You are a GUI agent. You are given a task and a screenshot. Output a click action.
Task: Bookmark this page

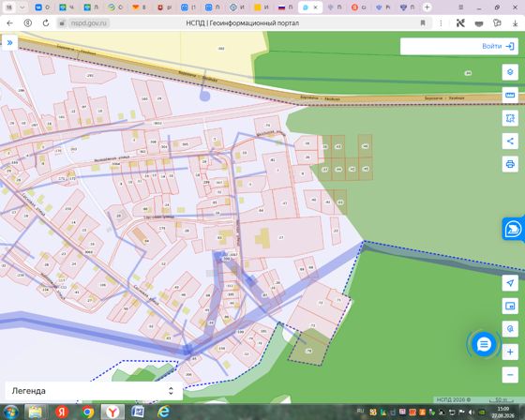pos(423,23)
